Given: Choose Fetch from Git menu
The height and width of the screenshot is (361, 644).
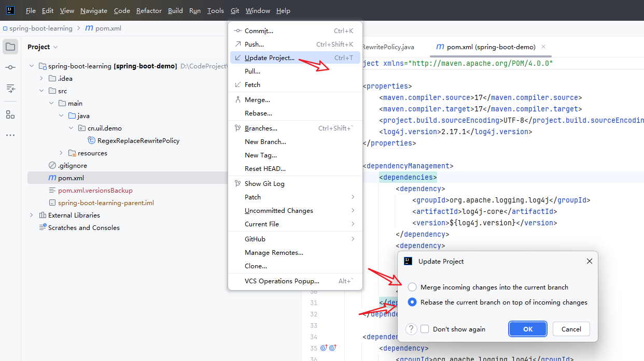Looking at the screenshot, I should pyautogui.click(x=295, y=85).
